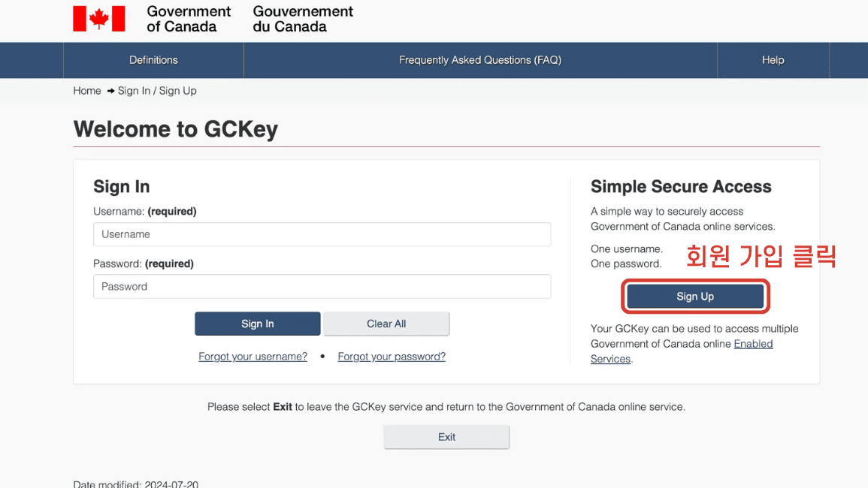
Task: Click the red Korean annotation text
Action: coord(761,257)
